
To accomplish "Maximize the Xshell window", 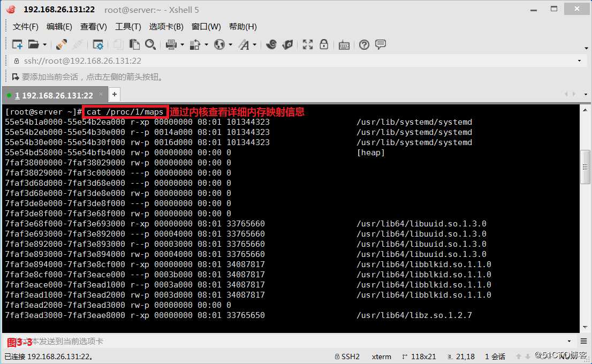I will [554, 9].
